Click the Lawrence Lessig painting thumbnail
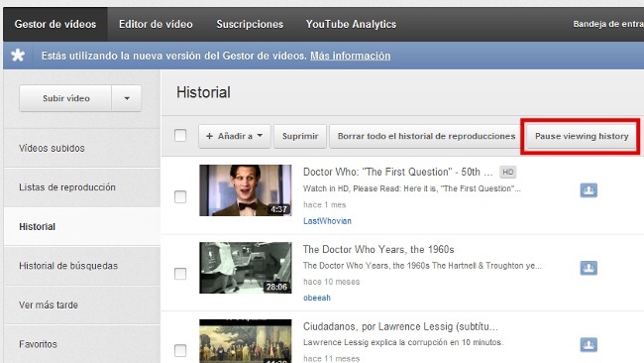644x363 pixels. click(x=246, y=341)
